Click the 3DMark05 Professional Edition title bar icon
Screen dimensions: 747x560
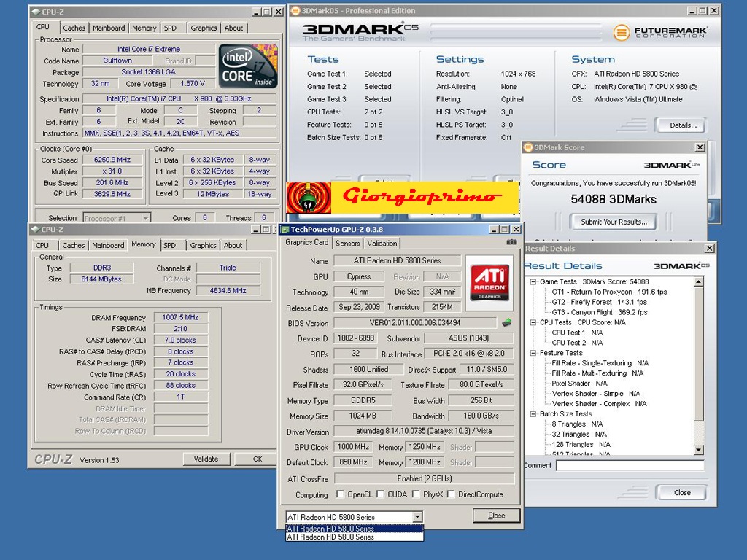coord(295,10)
